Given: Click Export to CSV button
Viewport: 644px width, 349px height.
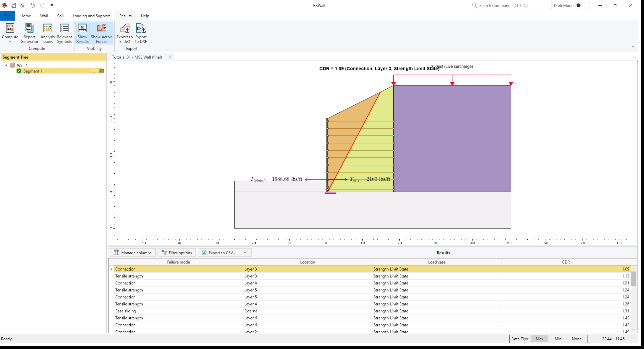Looking at the screenshot, I should pyautogui.click(x=219, y=253).
